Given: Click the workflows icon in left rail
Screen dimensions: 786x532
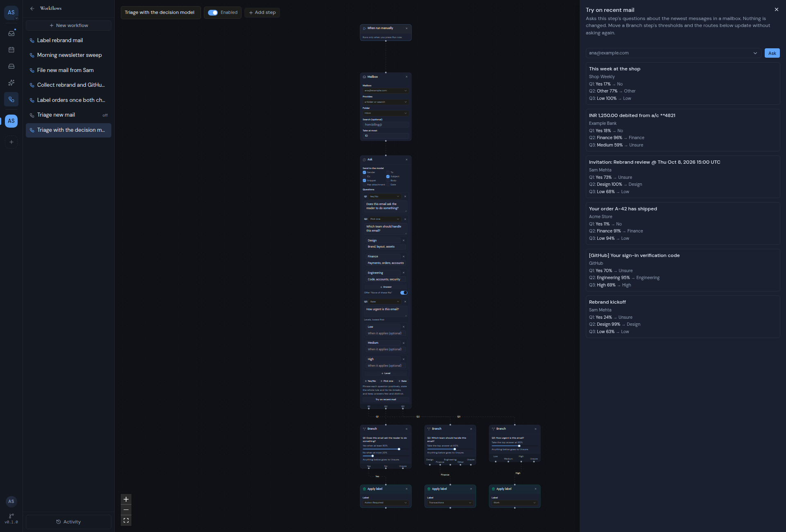Looking at the screenshot, I should pyautogui.click(x=11, y=99).
